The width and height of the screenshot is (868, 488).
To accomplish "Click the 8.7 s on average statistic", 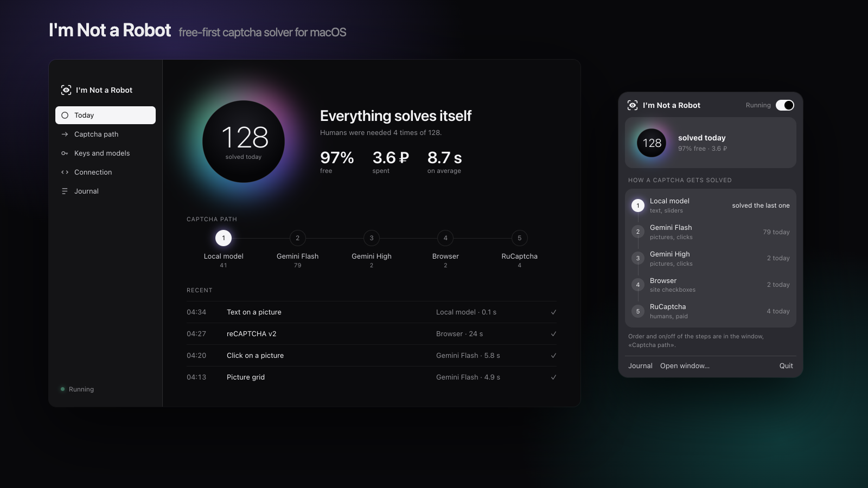I will [x=444, y=162].
